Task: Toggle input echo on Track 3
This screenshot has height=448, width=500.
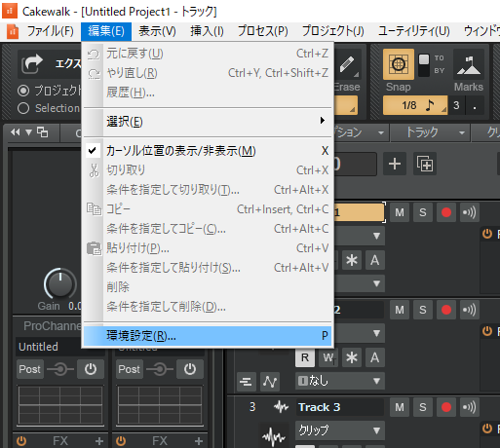Action: [470, 407]
